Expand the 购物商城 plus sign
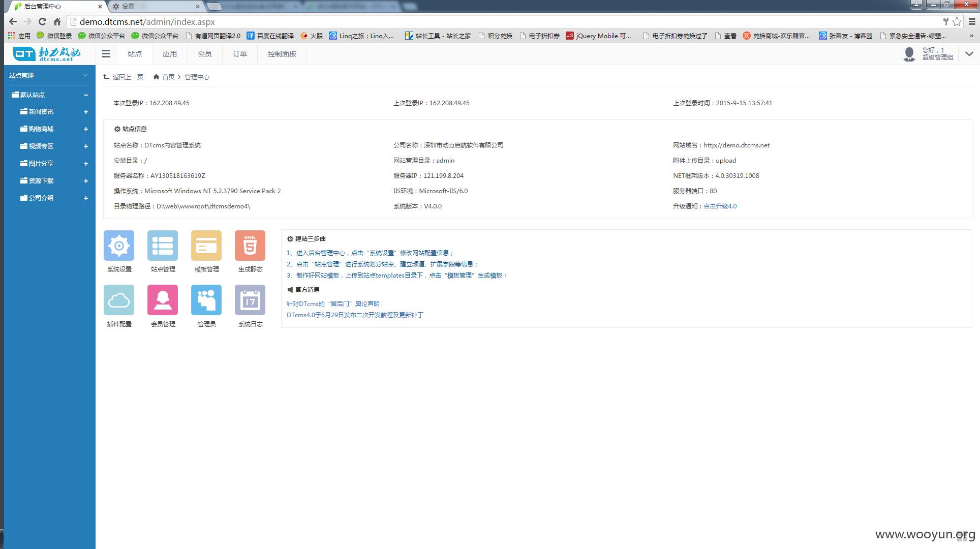Image resolution: width=980 pixels, height=549 pixels. point(86,129)
